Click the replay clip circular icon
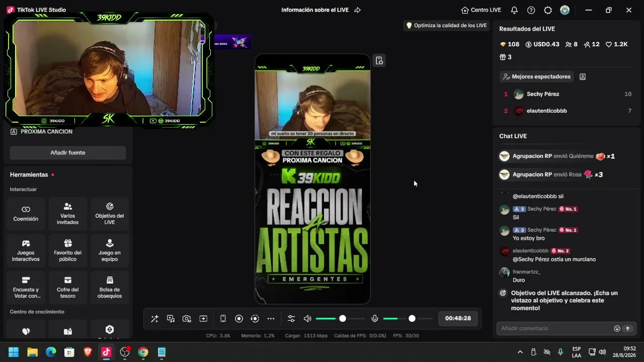This screenshot has width=644, height=362. coord(255,319)
